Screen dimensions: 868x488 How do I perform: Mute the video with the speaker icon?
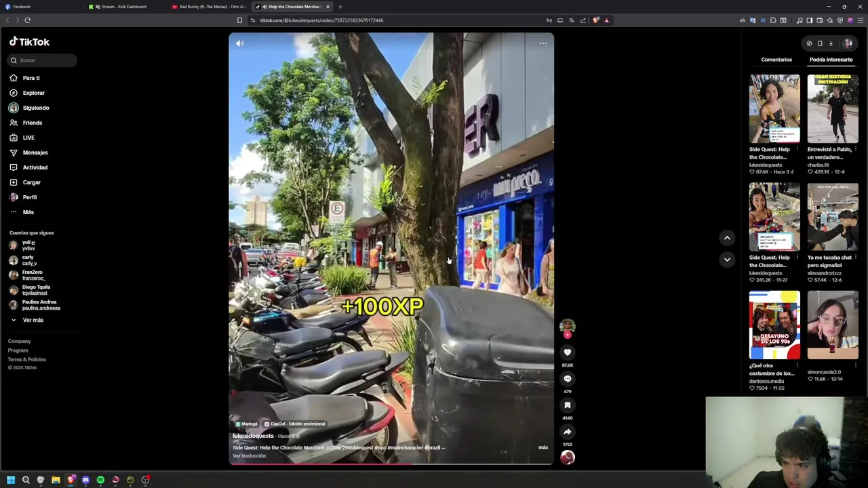pos(239,43)
